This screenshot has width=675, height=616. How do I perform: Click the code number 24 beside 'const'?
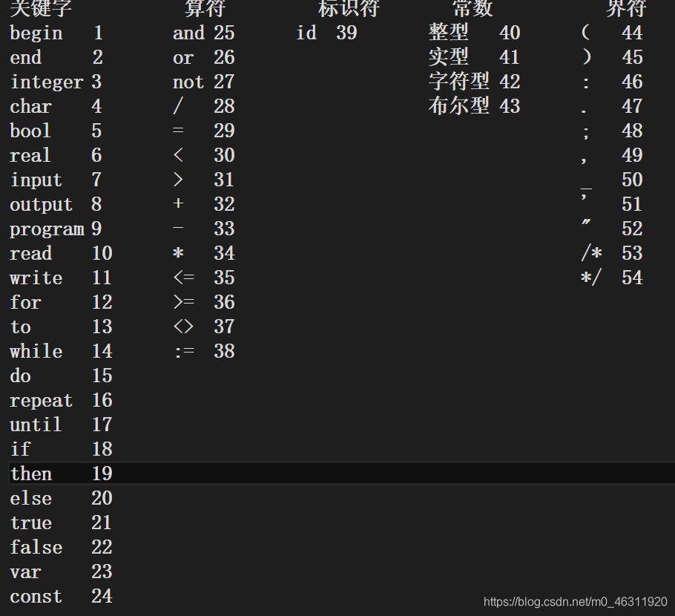[x=102, y=597]
